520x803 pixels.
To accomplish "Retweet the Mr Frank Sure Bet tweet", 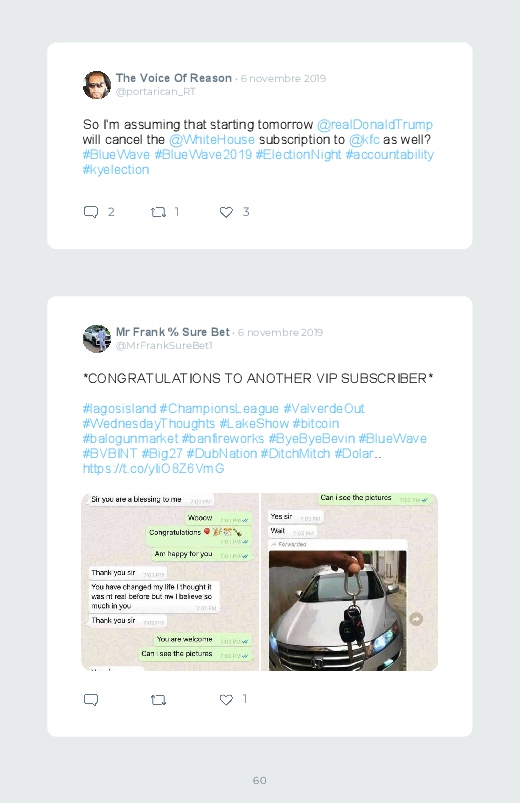I will tap(158, 700).
